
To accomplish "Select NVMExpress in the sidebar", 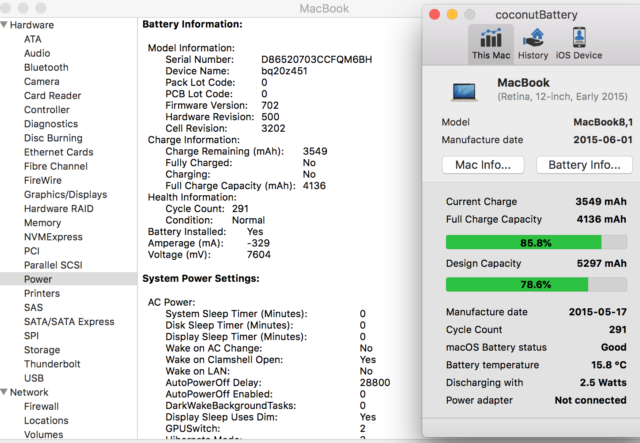I will pyautogui.click(x=53, y=237).
